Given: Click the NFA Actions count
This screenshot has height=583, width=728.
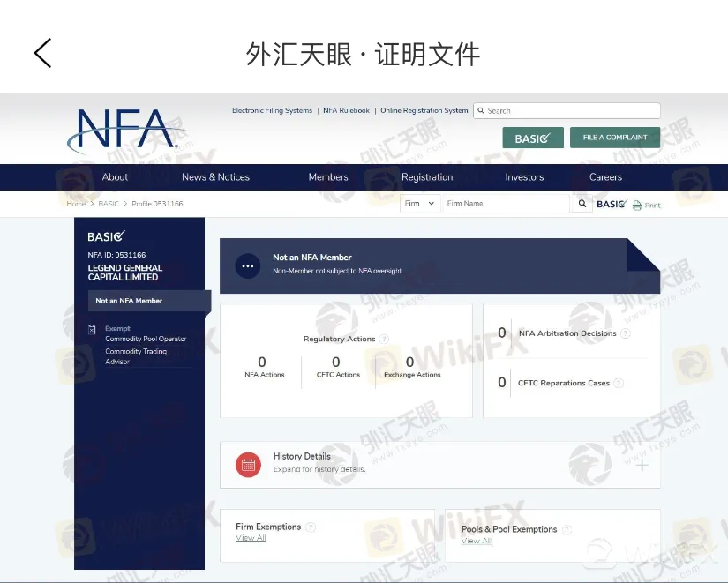Looking at the screenshot, I should pyautogui.click(x=262, y=362).
